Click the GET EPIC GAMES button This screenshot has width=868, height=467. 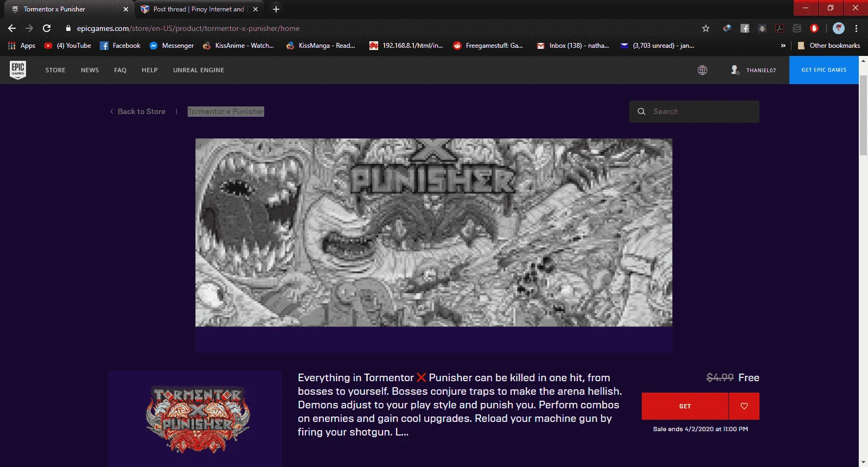point(824,70)
